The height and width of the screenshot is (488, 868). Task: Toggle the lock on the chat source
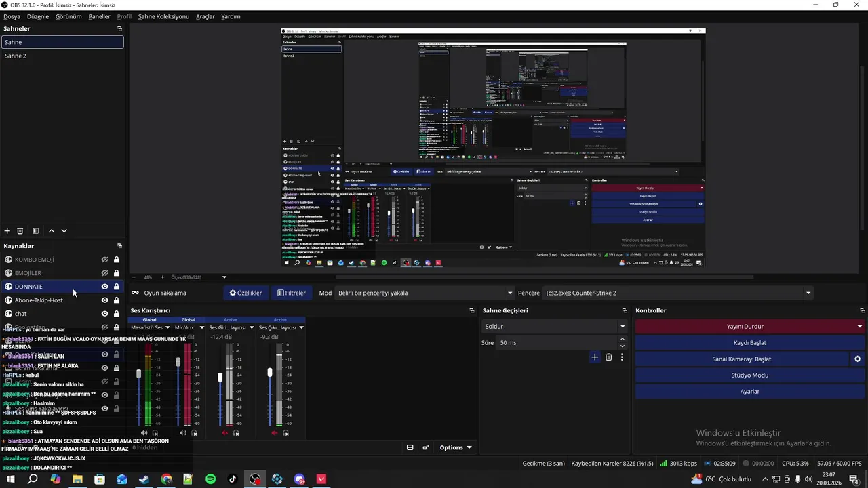117,314
